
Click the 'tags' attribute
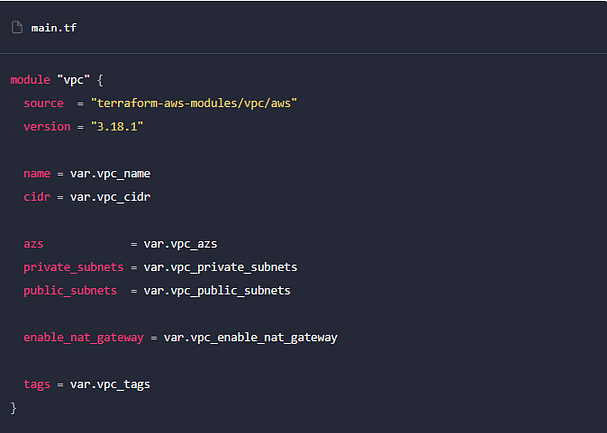point(37,384)
